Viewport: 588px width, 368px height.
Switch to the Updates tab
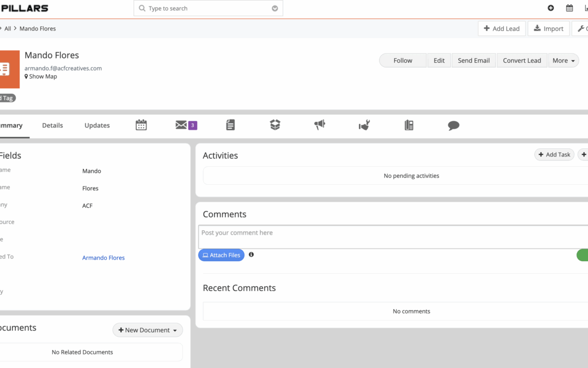point(97,125)
